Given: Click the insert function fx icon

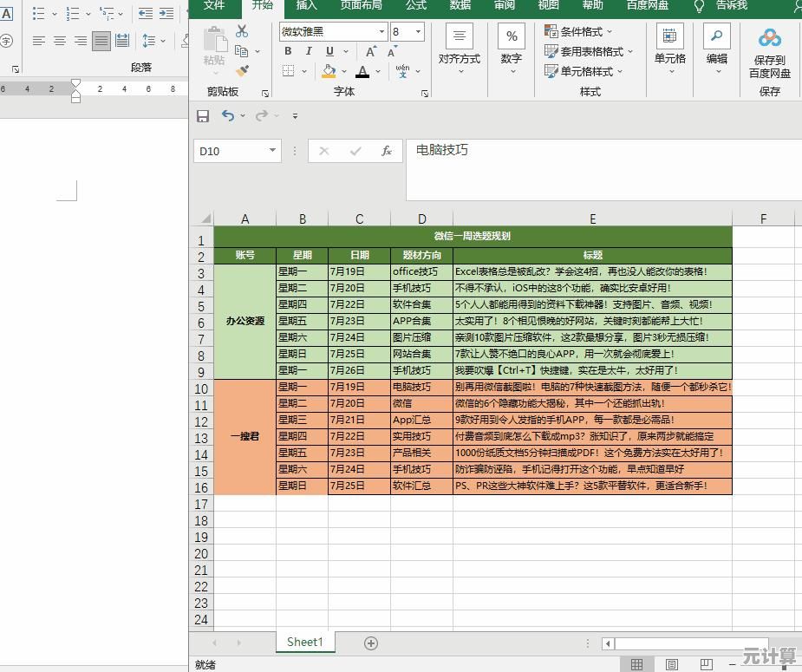Looking at the screenshot, I should pyautogui.click(x=387, y=151).
